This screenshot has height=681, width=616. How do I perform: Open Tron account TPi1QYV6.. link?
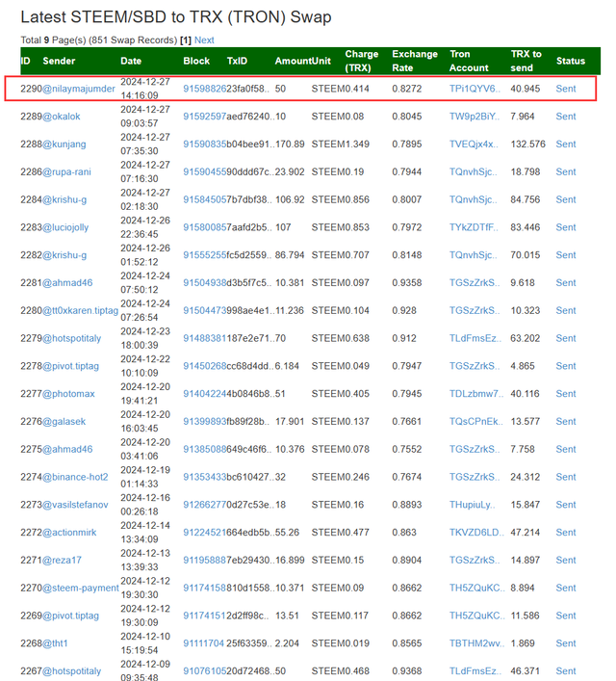pyautogui.click(x=475, y=89)
